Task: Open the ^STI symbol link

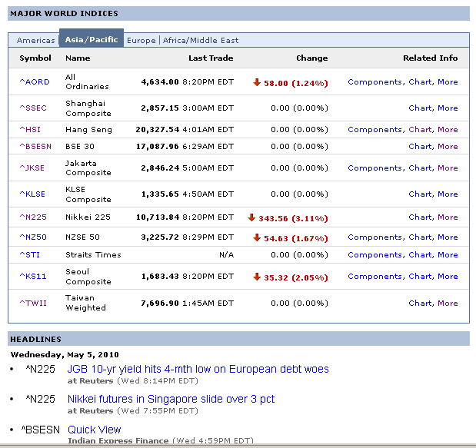Action: pyautogui.click(x=29, y=255)
